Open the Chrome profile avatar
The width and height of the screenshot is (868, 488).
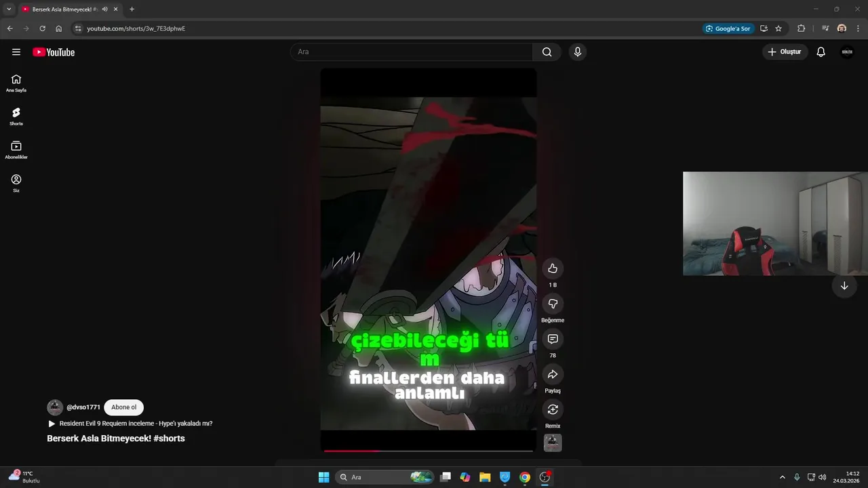click(842, 28)
